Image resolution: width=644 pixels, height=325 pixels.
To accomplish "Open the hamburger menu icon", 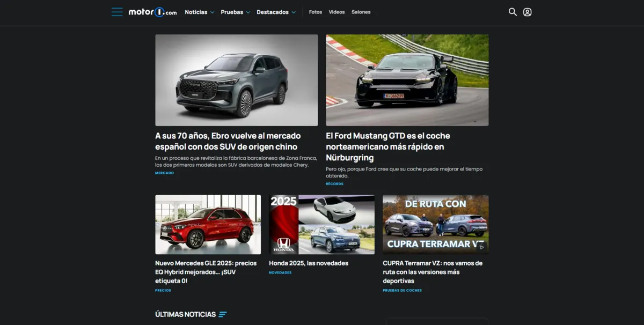I will [x=117, y=12].
